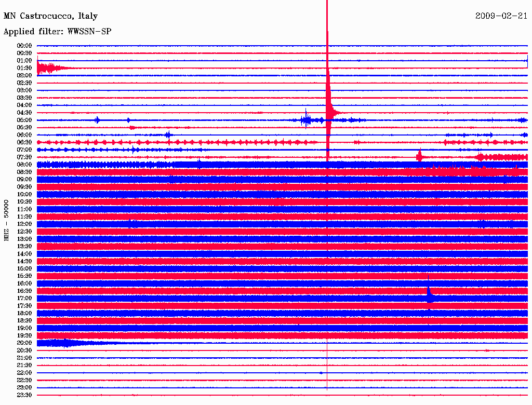
Task: Select the 01:00 time label
Action: [x=24, y=60]
